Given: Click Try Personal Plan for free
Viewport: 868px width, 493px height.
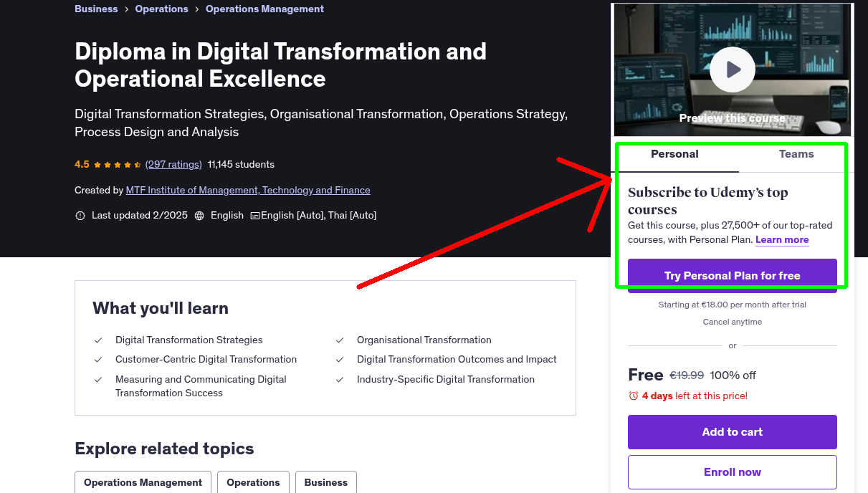Looking at the screenshot, I should pos(733,276).
